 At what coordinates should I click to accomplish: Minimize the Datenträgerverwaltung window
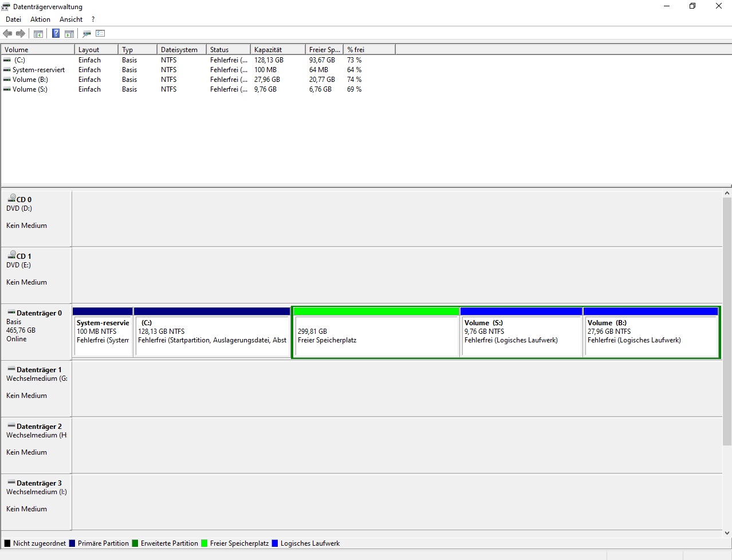coord(667,6)
